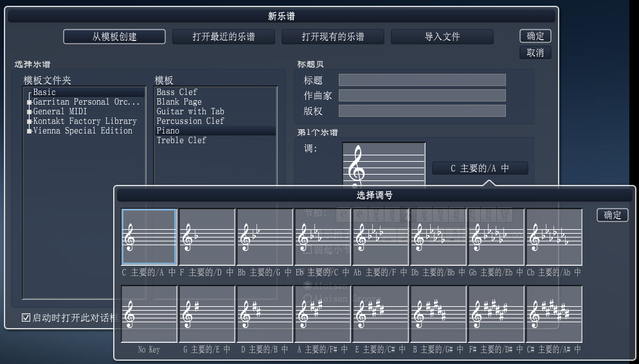
Task: Select the Guitar with Tab template
Action: tap(190, 111)
